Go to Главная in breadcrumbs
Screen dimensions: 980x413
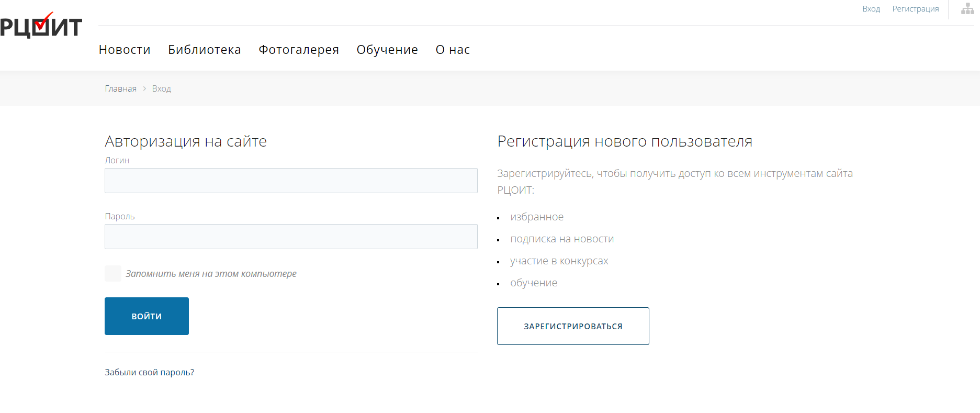point(120,89)
